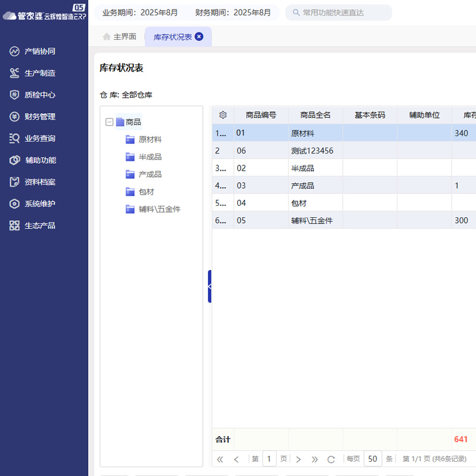Open the 质检中心 sidebar module
The width and height of the screenshot is (476, 476).
click(x=32, y=95)
